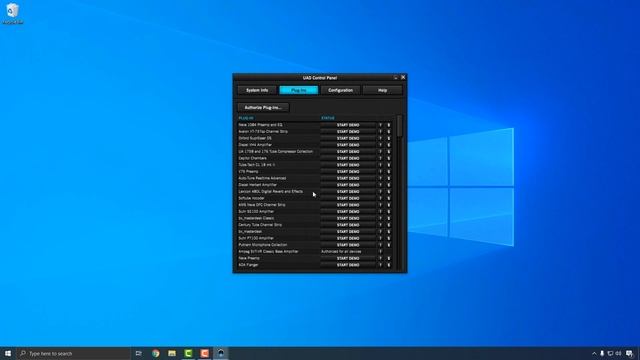Select the Suhr SE100 Amplifier row name
The width and height of the screenshot is (640, 360).
coord(256,211)
